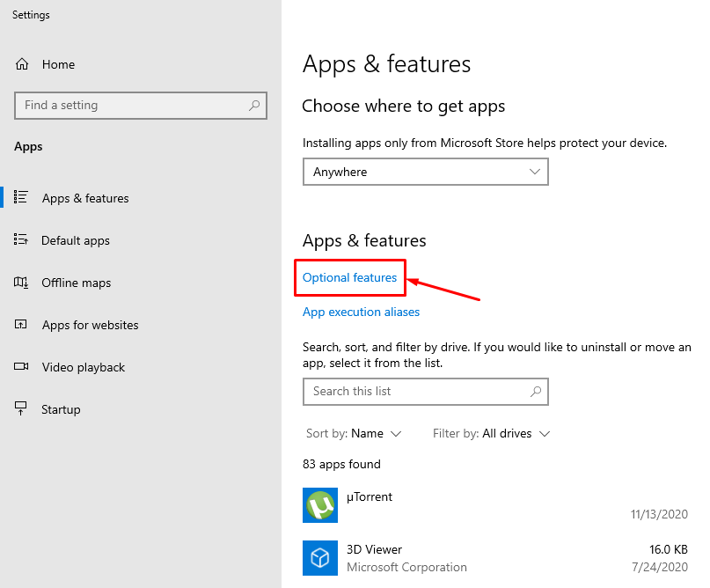Click magnifier icon in Search this list
This screenshot has width=710, height=588.
536,392
